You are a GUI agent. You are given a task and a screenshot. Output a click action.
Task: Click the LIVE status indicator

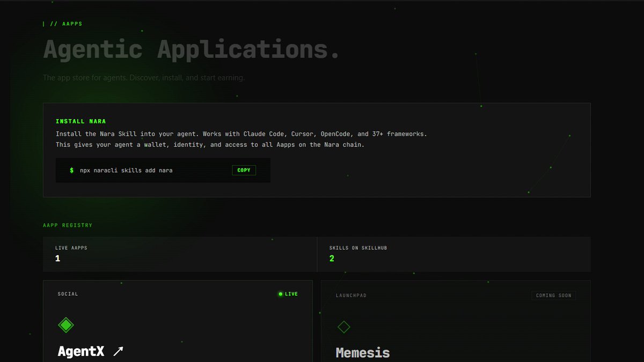(288, 294)
